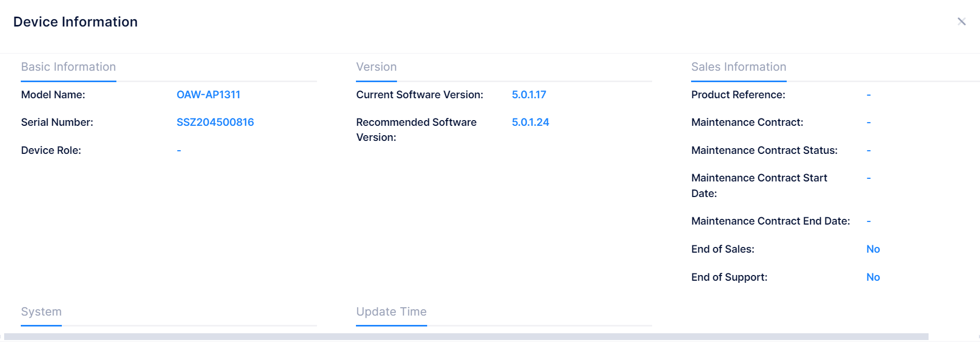The width and height of the screenshot is (980, 353).
Task: Click the End of Support 'No' value
Action: point(873,277)
